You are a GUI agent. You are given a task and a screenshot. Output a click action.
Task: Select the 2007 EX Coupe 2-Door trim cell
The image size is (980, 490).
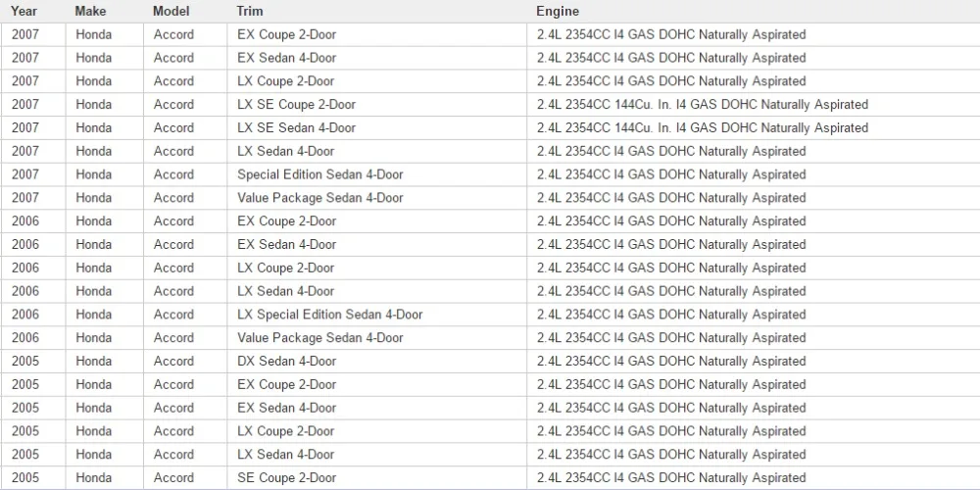click(377, 34)
